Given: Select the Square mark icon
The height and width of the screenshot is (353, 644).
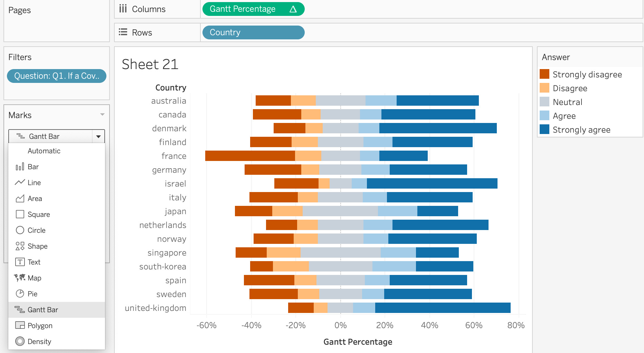Looking at the screenshot, I should point(20,214).
